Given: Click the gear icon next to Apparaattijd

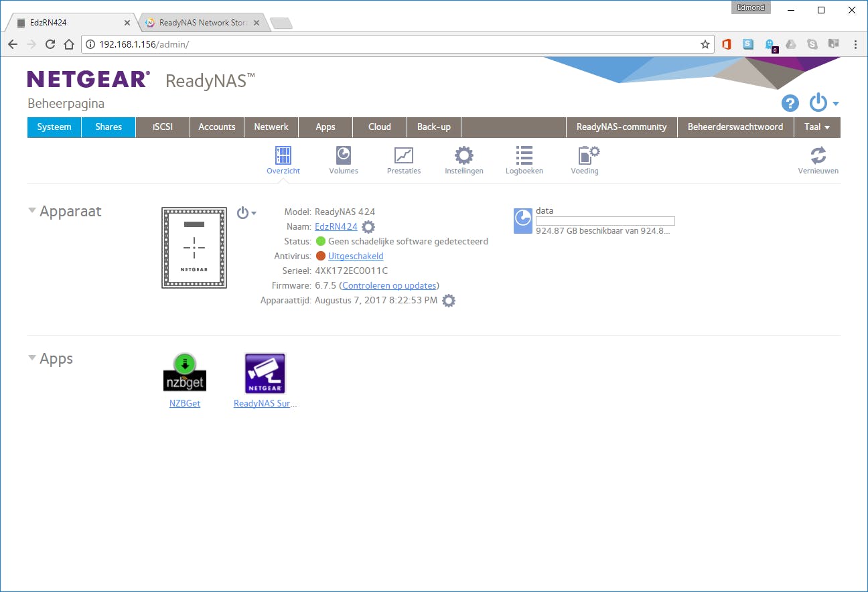Looking at the screenshot, I should [449, 301].
